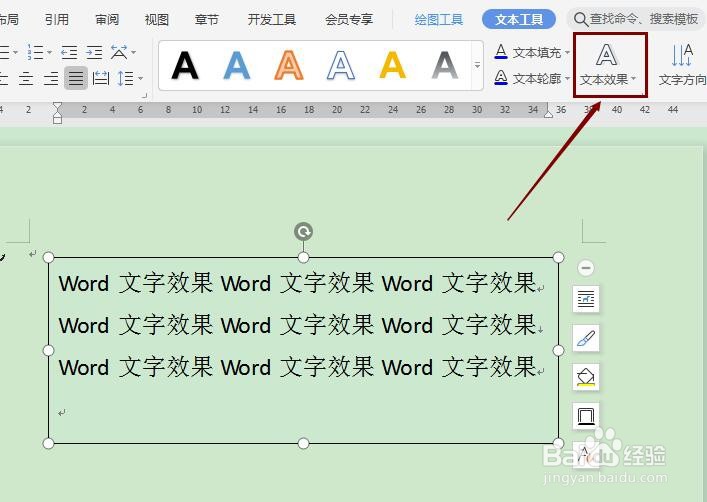The image size is (707, 502).
Task: Click the first line of Word 文字效果 text
Action: [297, 283]
